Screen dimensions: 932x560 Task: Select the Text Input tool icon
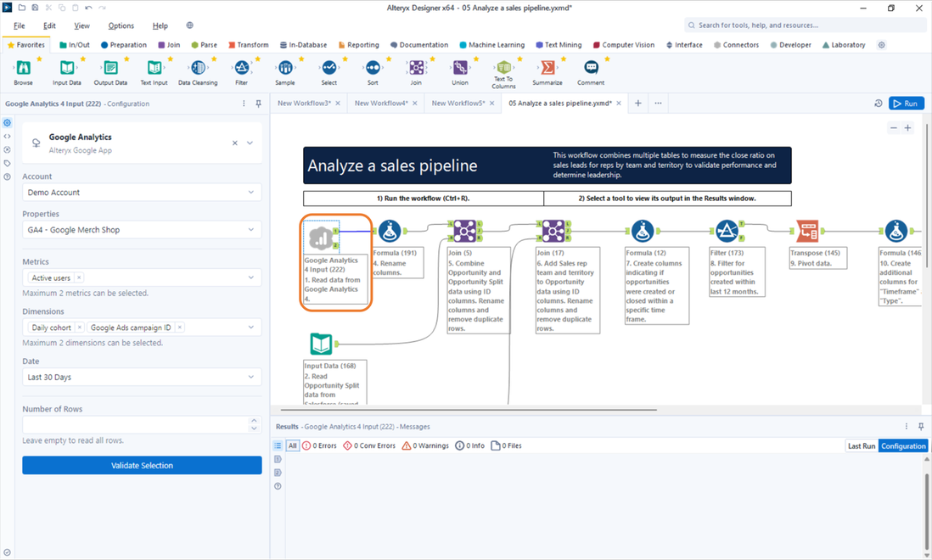pos(154,68)
